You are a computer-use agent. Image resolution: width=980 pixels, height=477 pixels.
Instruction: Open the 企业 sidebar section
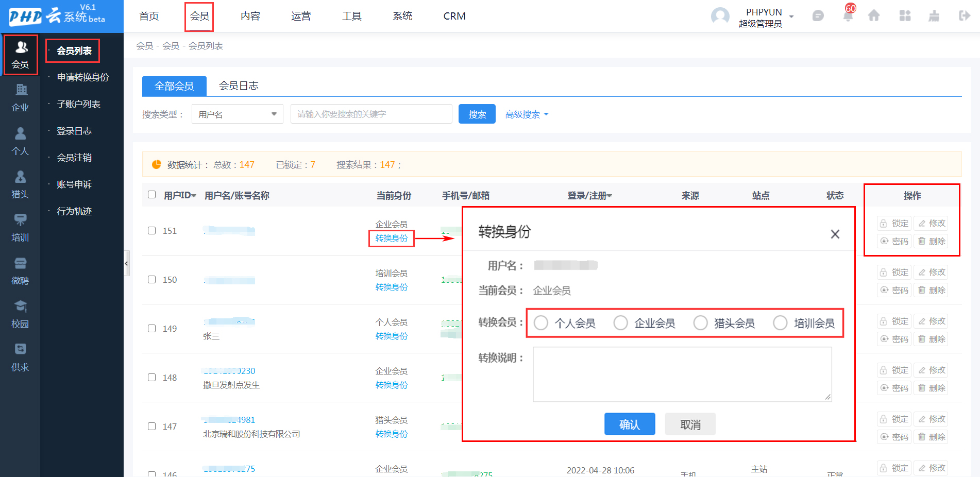click(x=20, y=98)
